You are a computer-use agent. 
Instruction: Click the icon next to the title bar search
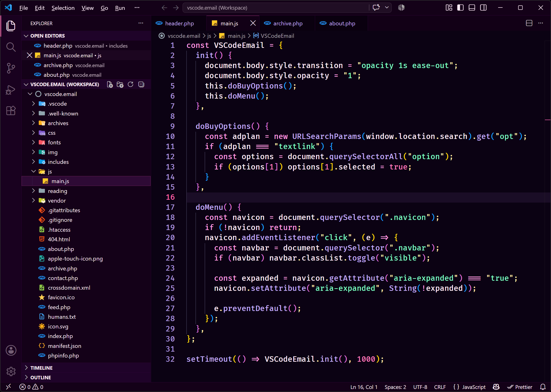tap(401, 8)
